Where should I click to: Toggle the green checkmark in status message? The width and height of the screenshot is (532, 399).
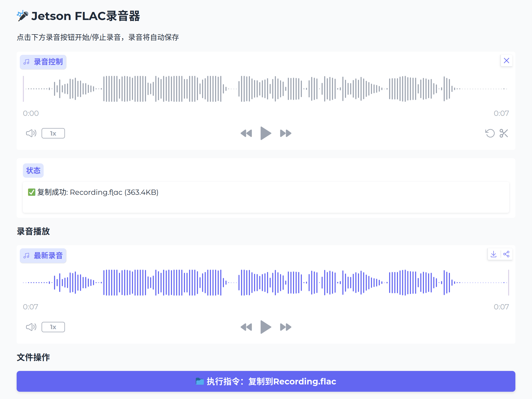(x=31, y=192)
